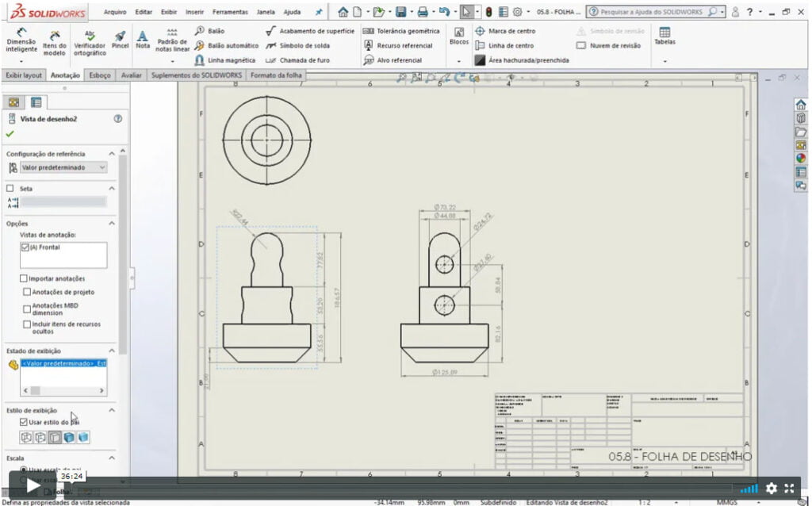Uncheck Usar estilo do pai
Viewport: 812px width, 506px height.
click(24, 422)
